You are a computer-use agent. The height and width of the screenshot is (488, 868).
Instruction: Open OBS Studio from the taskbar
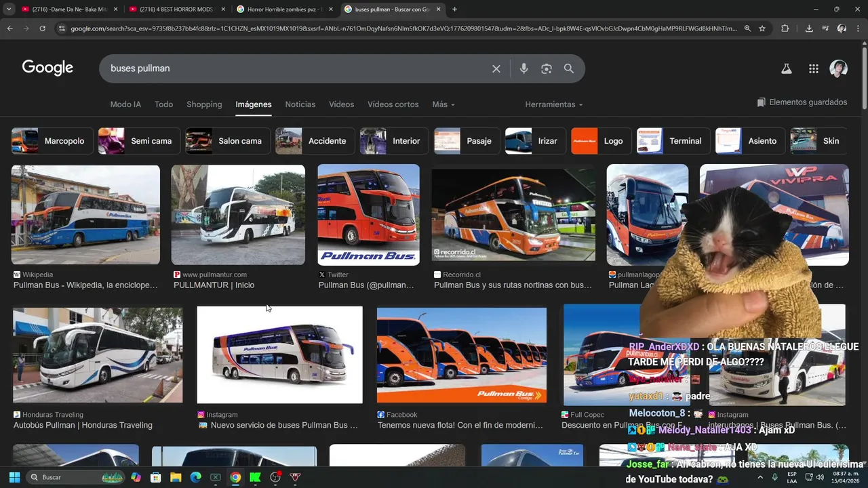click(x=275, y=477)
